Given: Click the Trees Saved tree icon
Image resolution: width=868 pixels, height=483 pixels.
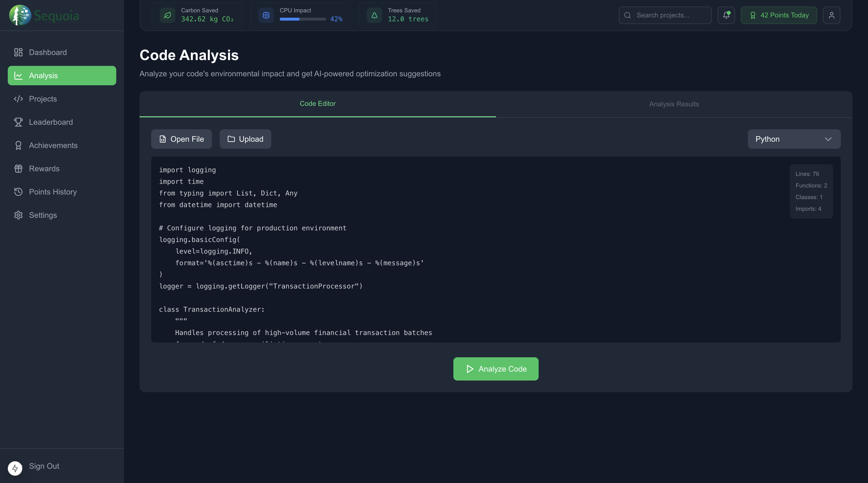Looking at the screenshot, I should point(374,15).
